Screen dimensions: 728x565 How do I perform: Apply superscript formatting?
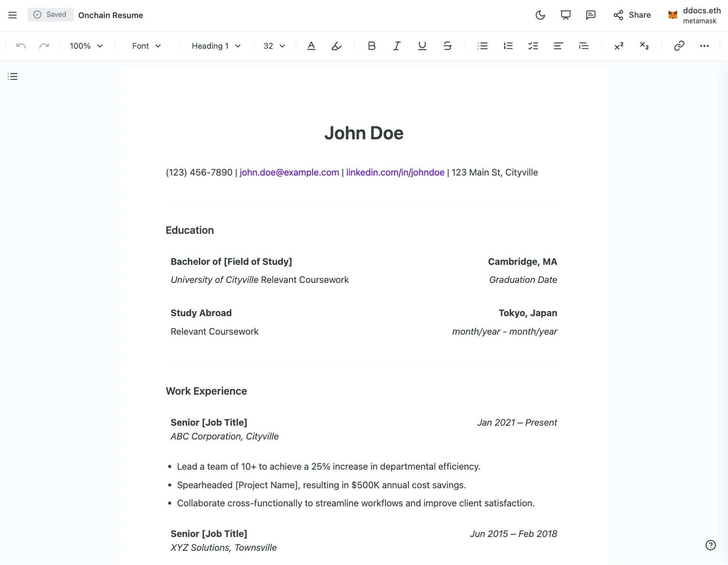[x=619, y=46]
